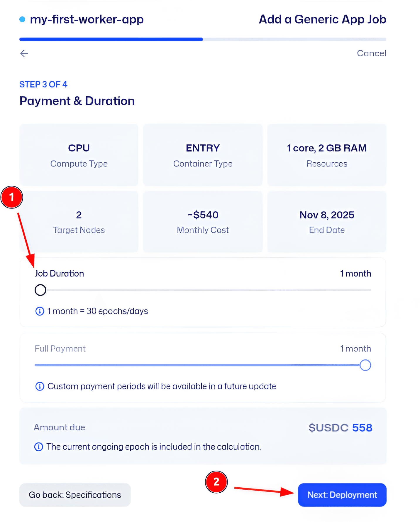Click the Nov 8, 2025 End Date card
420x522 pixels.
click(327, 221)
